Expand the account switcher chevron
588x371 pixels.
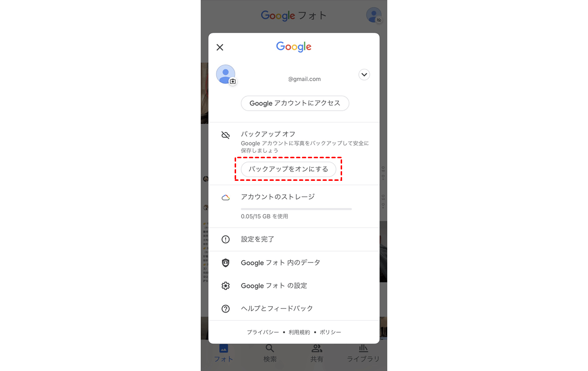click(x=364, y=74)
